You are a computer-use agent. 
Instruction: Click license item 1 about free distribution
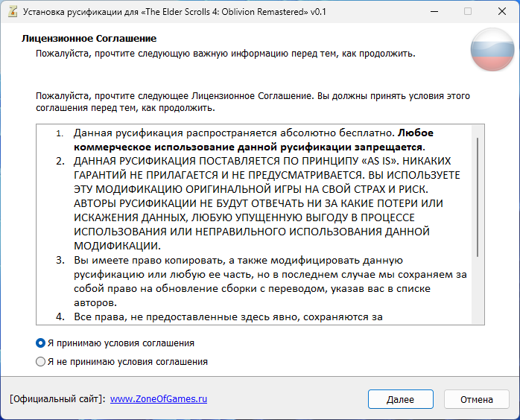point(245,140)
